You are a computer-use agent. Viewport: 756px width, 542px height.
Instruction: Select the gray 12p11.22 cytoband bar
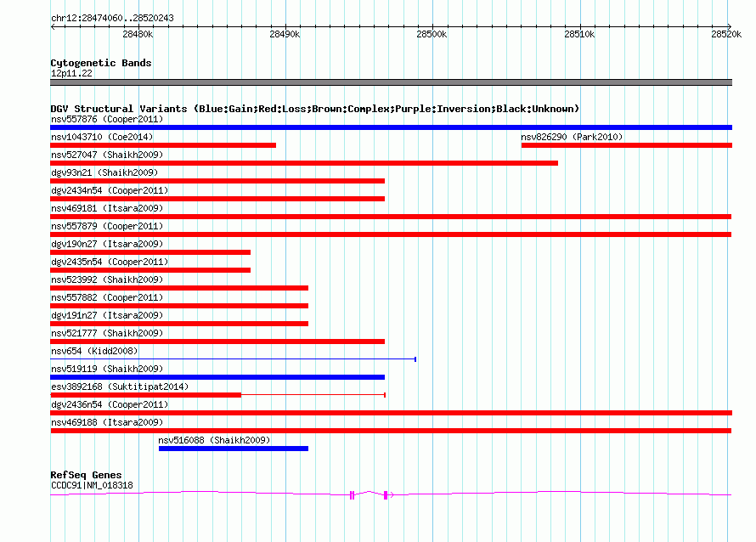[x=391, y=82]
